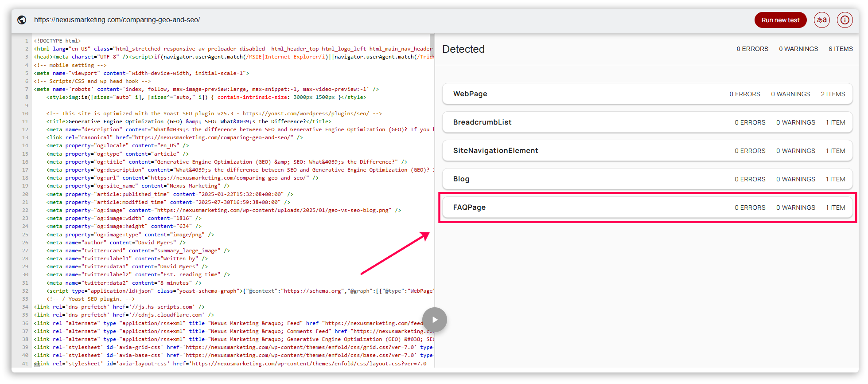Click the Detected heading

(463, 49)
